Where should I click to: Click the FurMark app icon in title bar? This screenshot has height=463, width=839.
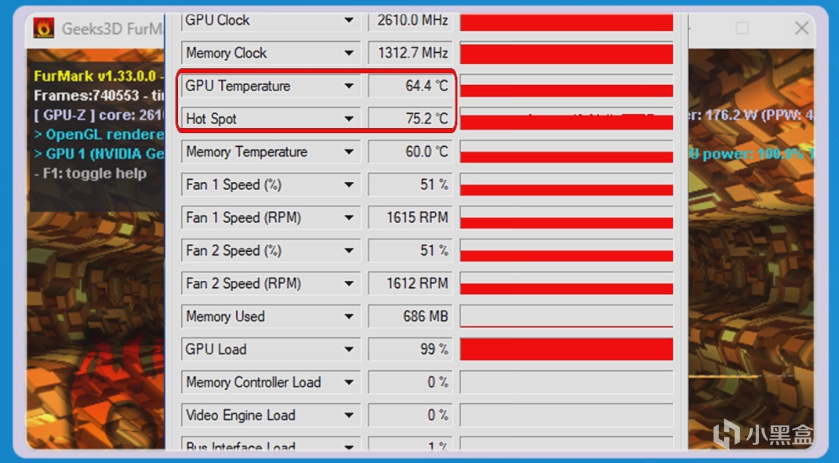click(43, 28)
